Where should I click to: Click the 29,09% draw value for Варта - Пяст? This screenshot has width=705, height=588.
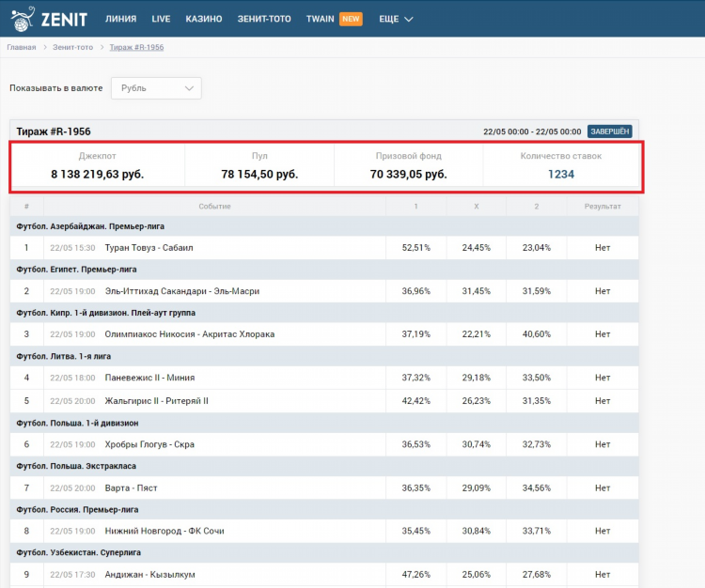click(x=477, y=487)
